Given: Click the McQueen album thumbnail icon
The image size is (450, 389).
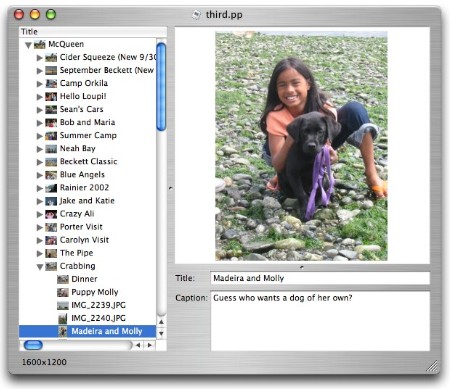Looking at the screenshot, I should pos(39,44).
